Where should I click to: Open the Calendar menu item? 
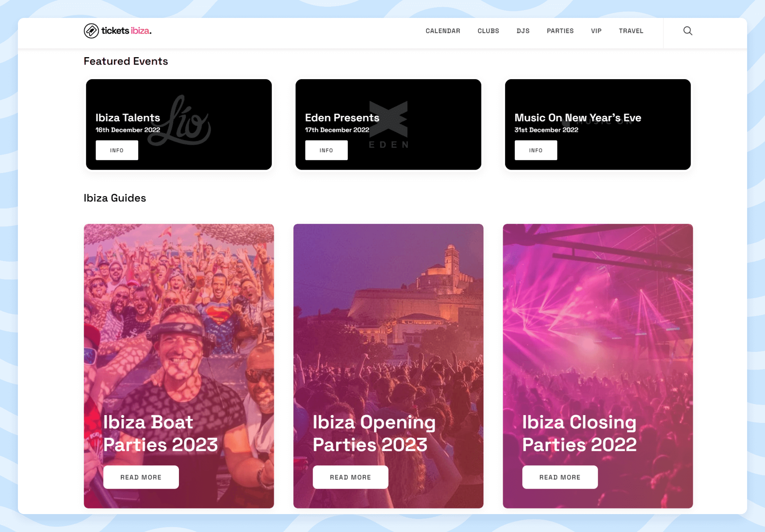pyautogui.click(x=443, y=31)
